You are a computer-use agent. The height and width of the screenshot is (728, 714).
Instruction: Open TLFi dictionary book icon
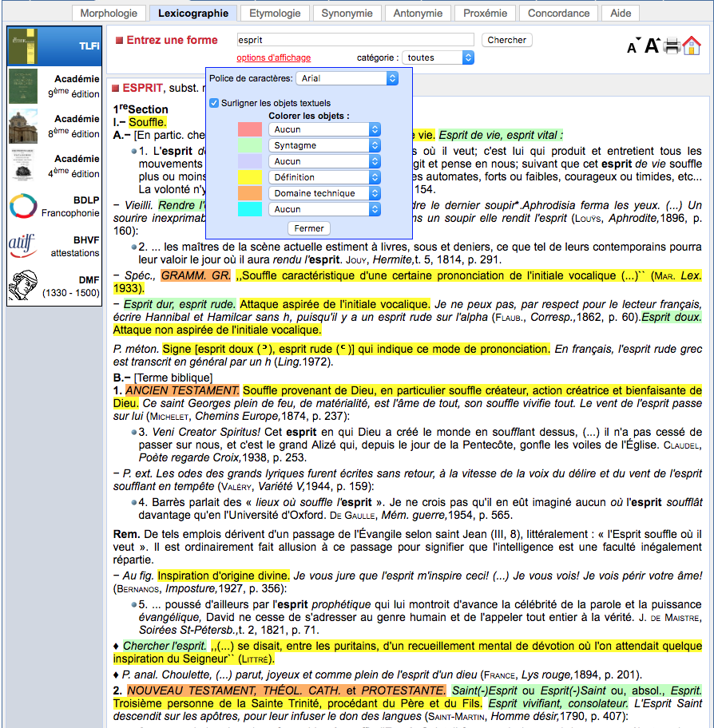24,46
